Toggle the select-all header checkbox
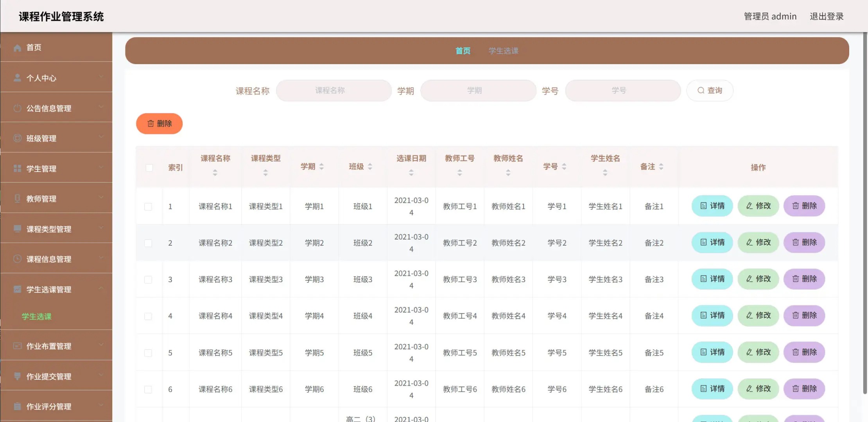 pos(149,168)
